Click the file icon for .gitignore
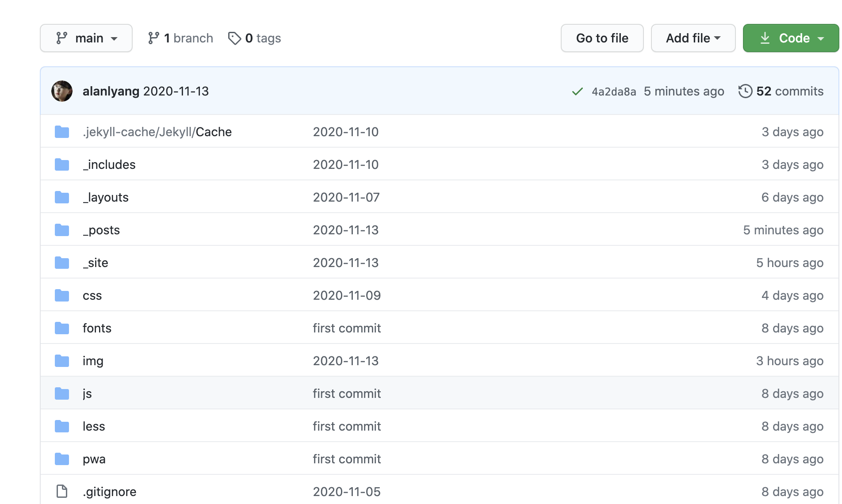This screenshot has width=842, height=504. click(62, 491)
